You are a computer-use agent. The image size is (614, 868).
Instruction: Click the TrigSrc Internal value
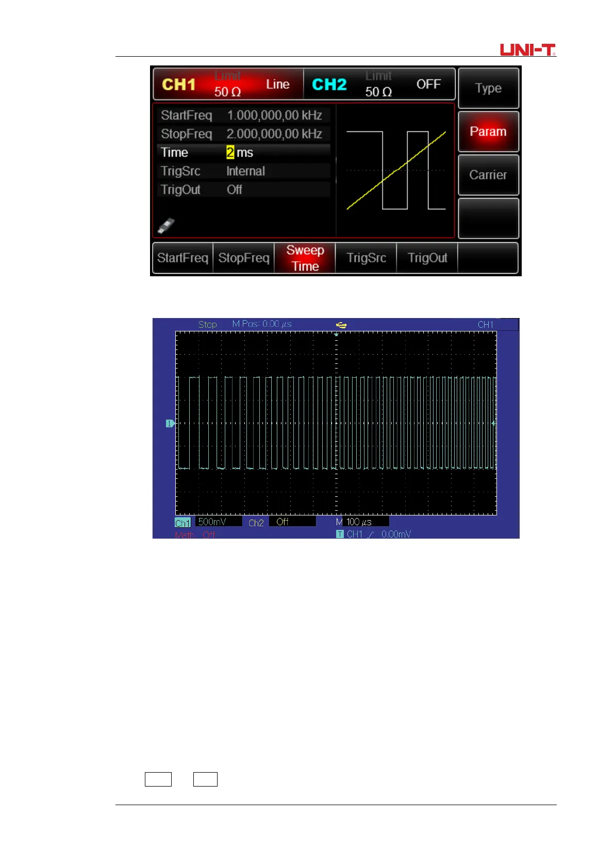245,171
